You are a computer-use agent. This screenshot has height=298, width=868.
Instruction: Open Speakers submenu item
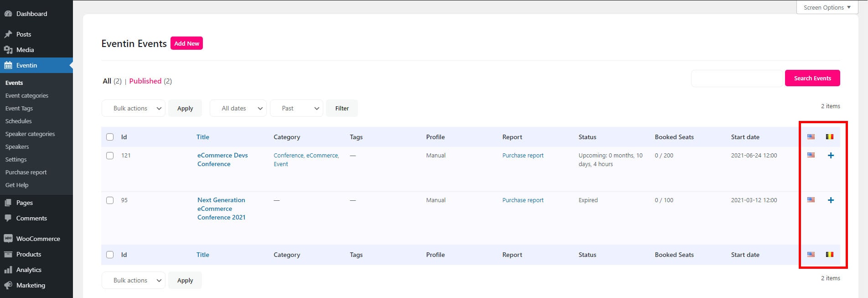click(17, 146)
